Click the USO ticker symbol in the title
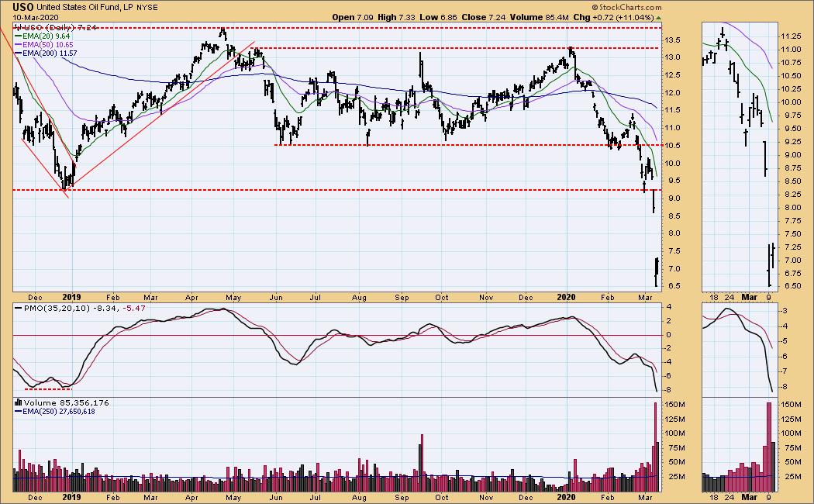 tap(23, 7)
